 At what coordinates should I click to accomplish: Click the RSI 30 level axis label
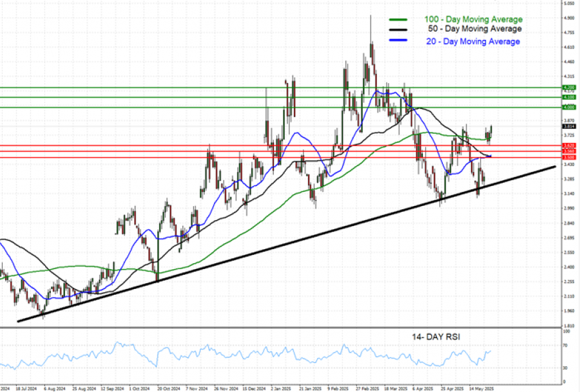pos(566,368)
